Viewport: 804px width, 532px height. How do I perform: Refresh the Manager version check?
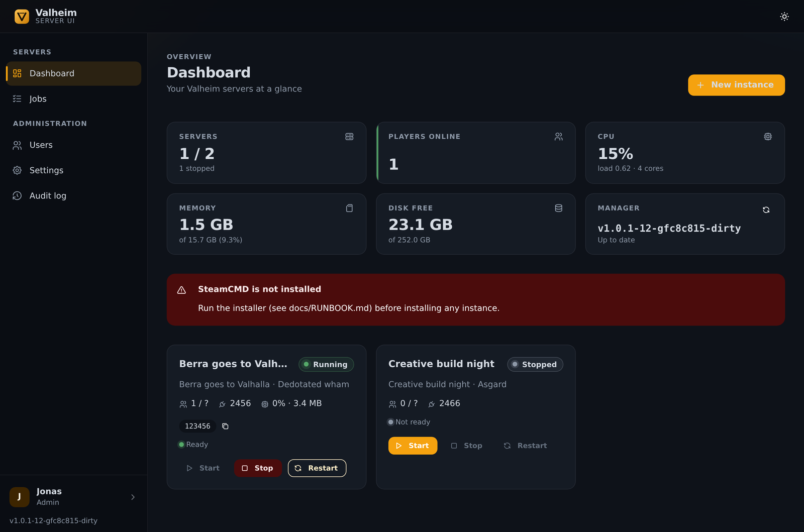766,210
